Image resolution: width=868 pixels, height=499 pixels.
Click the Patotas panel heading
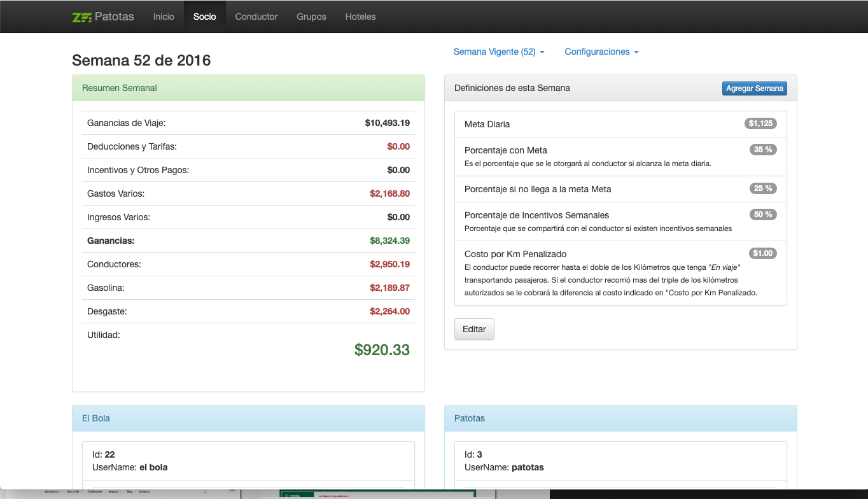[620, 418]
